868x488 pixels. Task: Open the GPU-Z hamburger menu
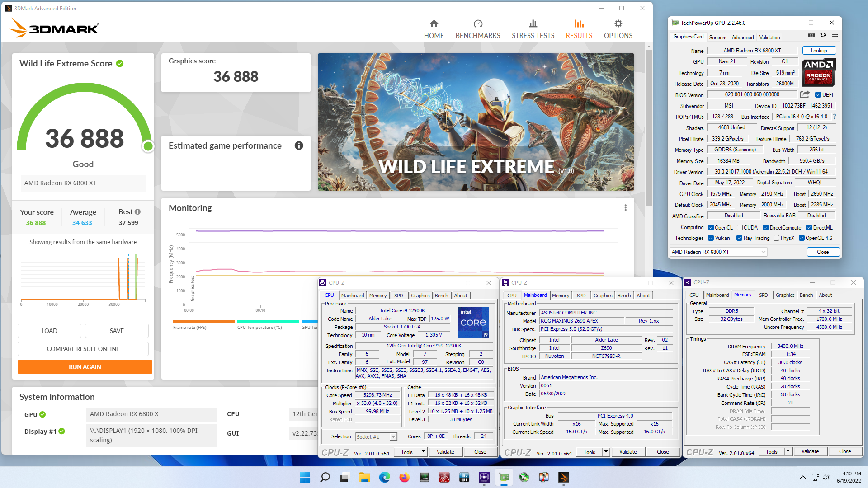pos(835,35)
